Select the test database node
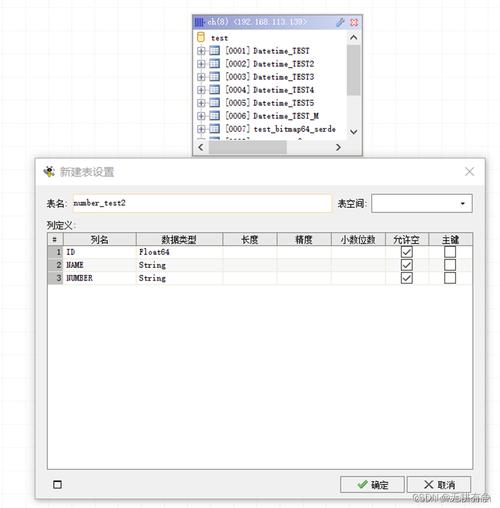This screenshot has width=500, height=508. (x=219, y=38)
